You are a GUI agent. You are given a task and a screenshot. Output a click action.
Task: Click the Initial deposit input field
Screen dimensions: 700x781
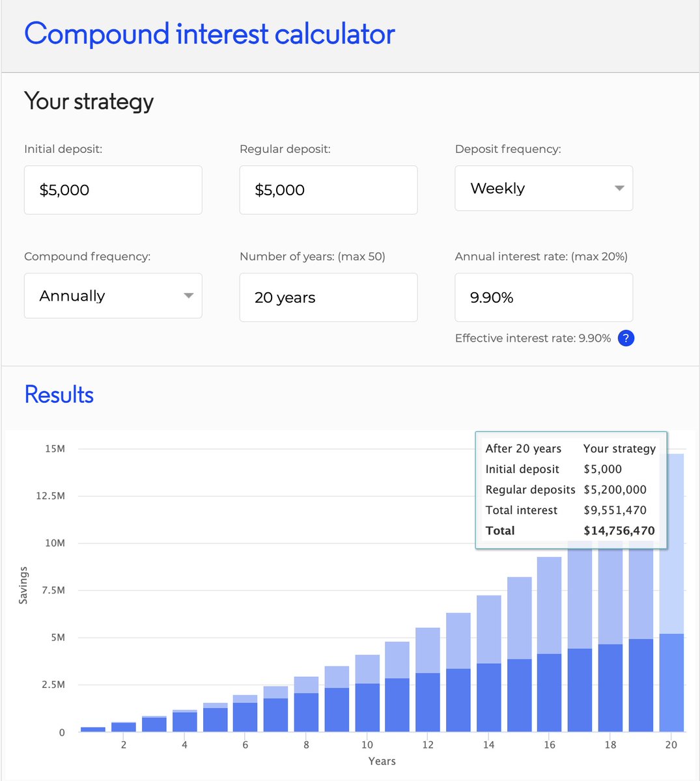click(113, 190)
